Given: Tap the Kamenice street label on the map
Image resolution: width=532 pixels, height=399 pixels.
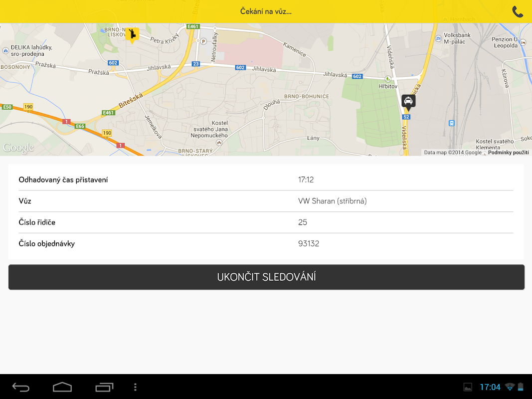Looking at the screenshot, I should pos(295,49).
